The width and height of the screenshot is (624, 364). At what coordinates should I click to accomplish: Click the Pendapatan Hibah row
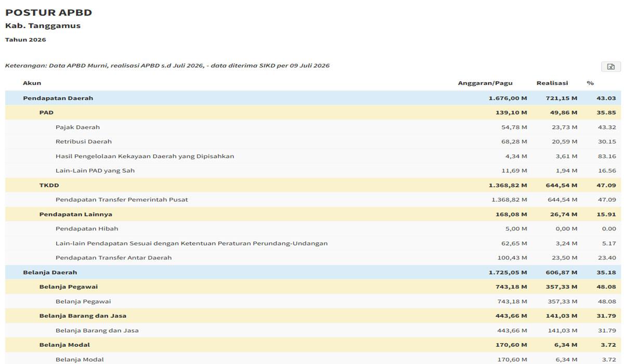click(x=313, y=229)
